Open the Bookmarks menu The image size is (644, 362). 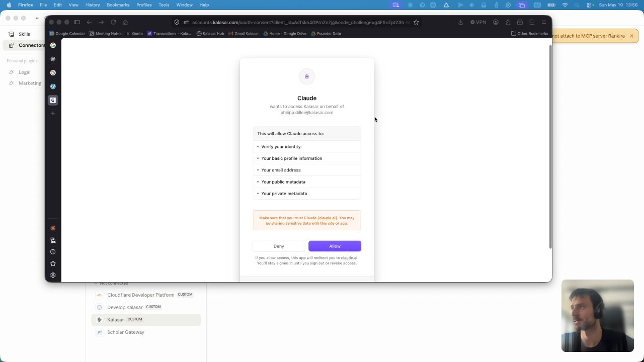tap(118, 5)
